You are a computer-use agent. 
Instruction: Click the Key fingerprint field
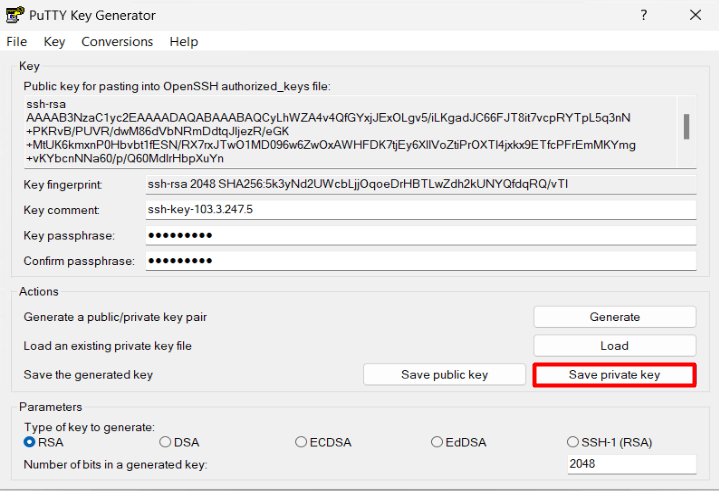421,184
